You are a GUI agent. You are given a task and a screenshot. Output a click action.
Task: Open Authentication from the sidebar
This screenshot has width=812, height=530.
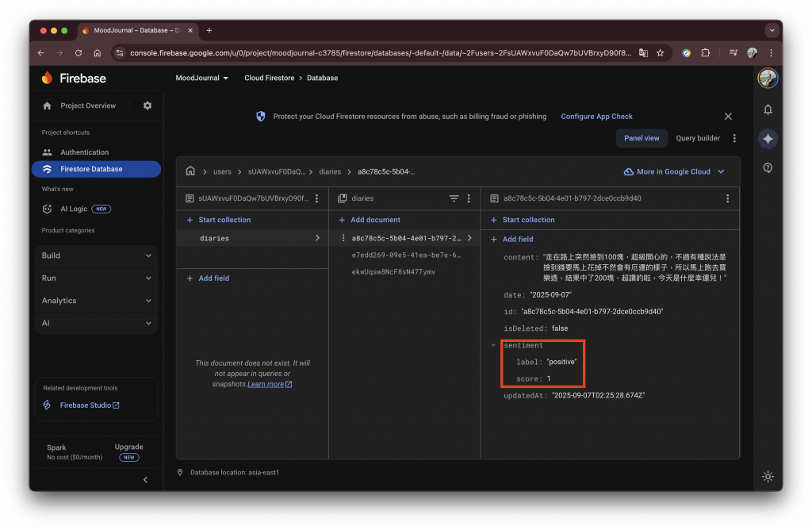pyautogui.click(x=84, y=152)
